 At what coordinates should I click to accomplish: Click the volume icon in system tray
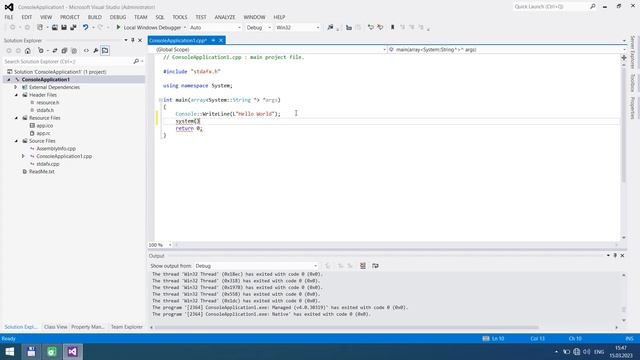[x=587, y=351]
